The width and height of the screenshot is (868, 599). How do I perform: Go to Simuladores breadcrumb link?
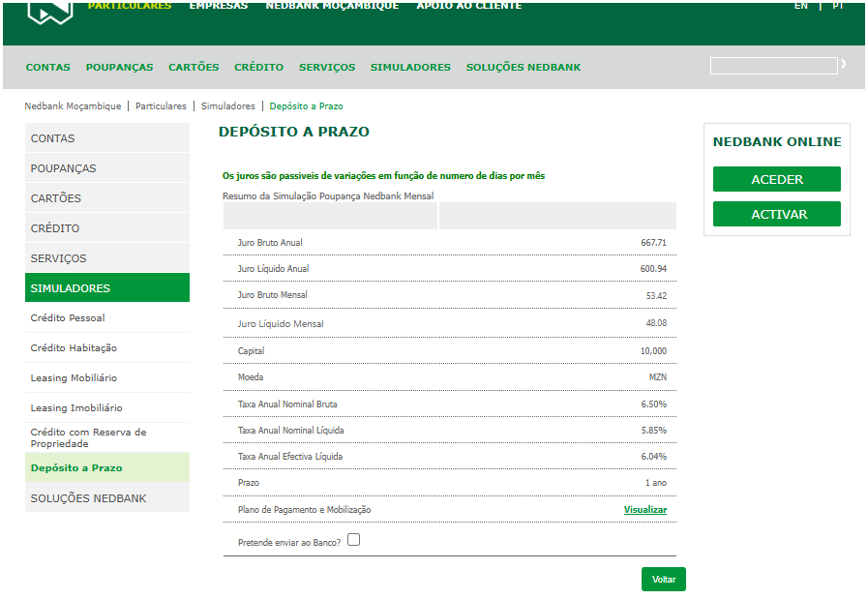coord(228,105)
